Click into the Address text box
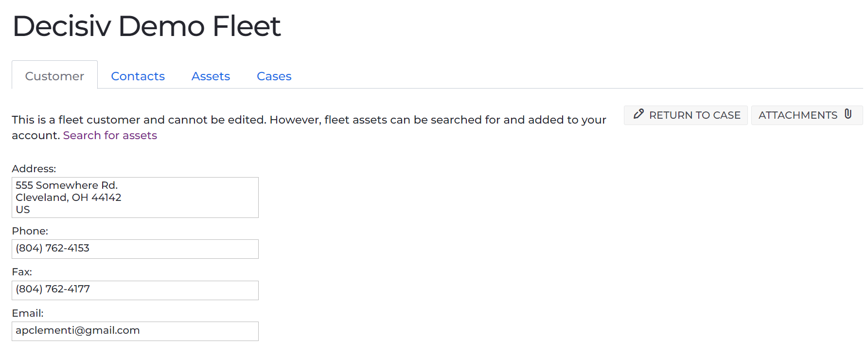The image size is (868, 360). [135, 198]
